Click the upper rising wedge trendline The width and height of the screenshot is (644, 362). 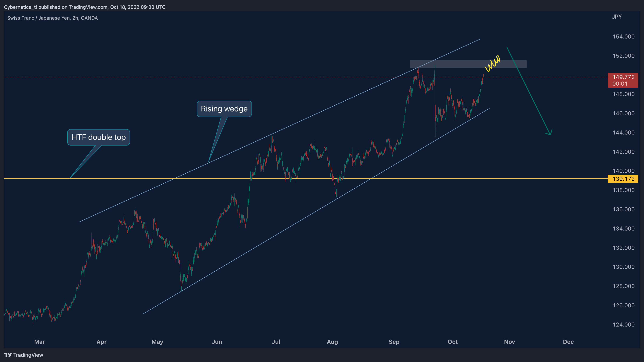pyautogui.click(x=280, y=130)
